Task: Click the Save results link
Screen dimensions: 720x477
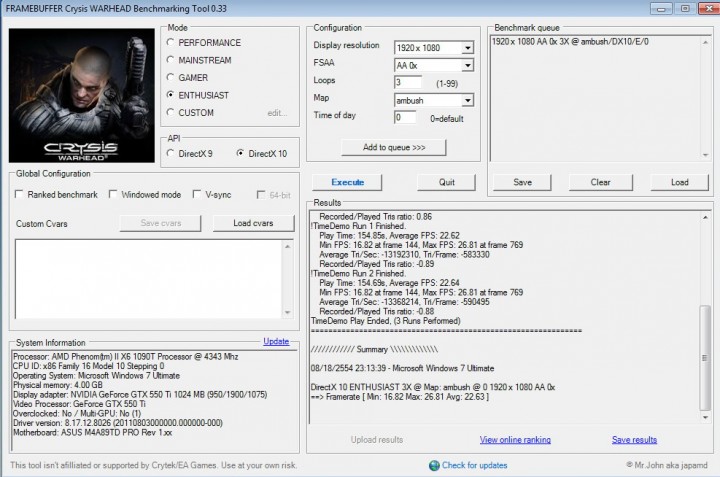Action: click(x=634, y=440)
